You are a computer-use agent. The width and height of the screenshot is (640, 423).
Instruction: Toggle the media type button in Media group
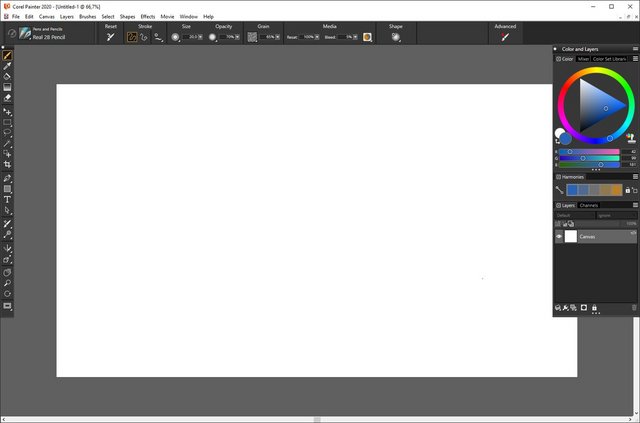pyautogui.click(x=367, y=37)
